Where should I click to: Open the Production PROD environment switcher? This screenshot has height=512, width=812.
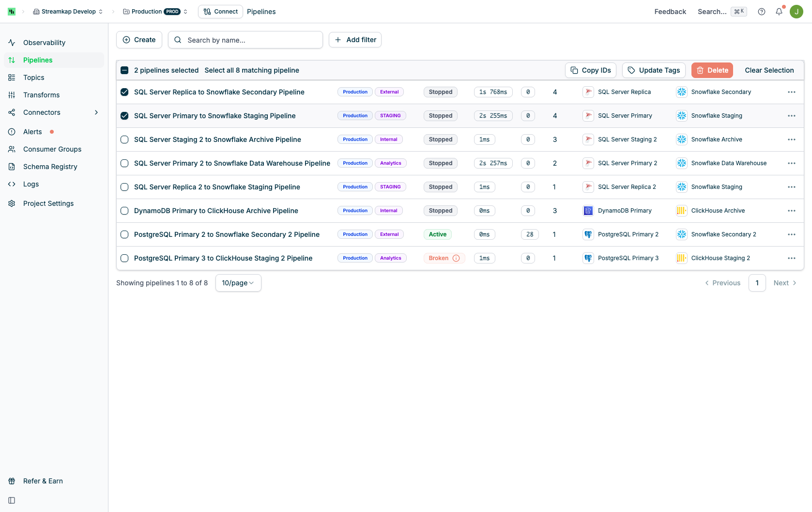point(155,12)
